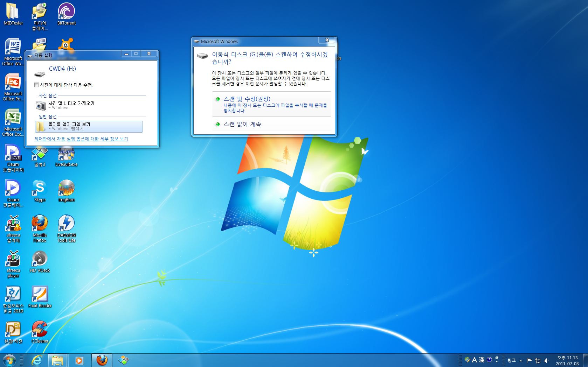Choose 사진 및 비디오 가져오기 option
The image size is (588, 367).
(89, 105)
